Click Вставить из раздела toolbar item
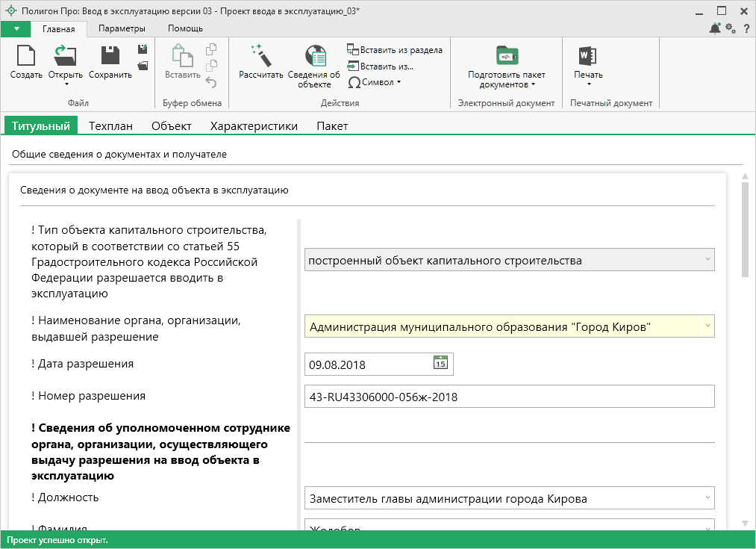This screenshot has height=549, width=756. tap(395, 50)
